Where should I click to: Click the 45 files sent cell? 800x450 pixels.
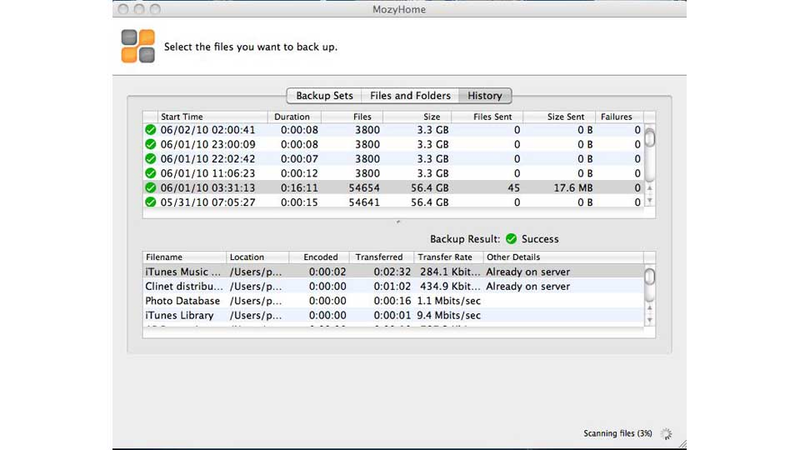coord(514,188)
